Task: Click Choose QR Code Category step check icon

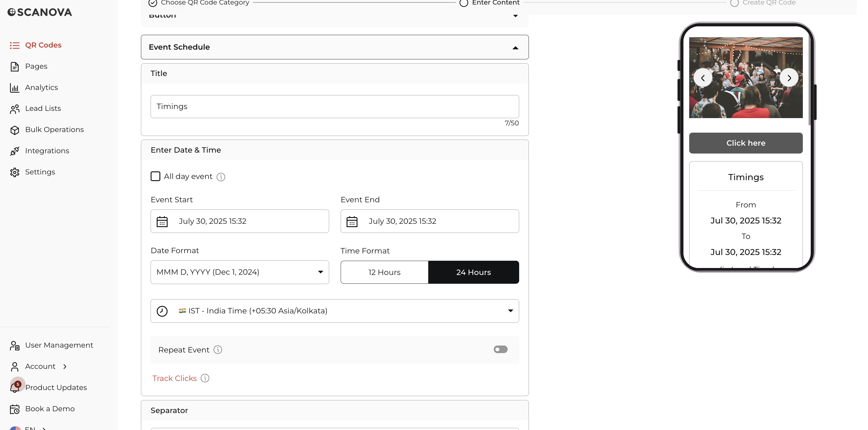Action: pyautogui.click(x=153, y=3)
